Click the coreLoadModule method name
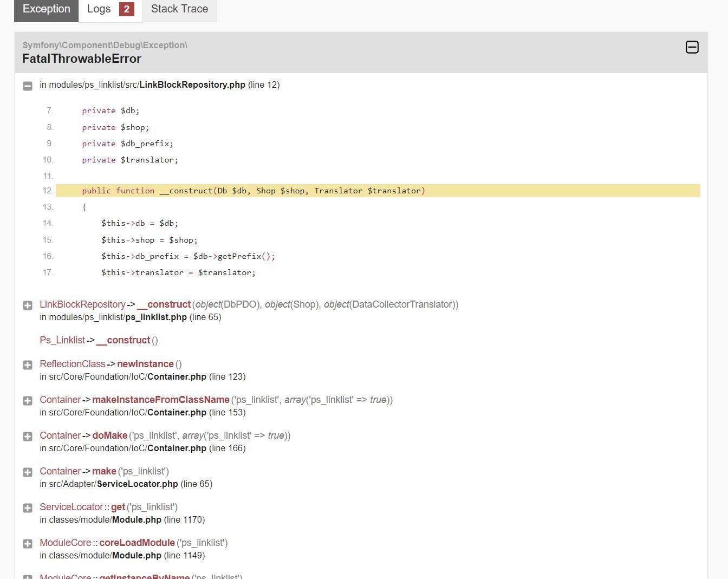 click(137, 543)
